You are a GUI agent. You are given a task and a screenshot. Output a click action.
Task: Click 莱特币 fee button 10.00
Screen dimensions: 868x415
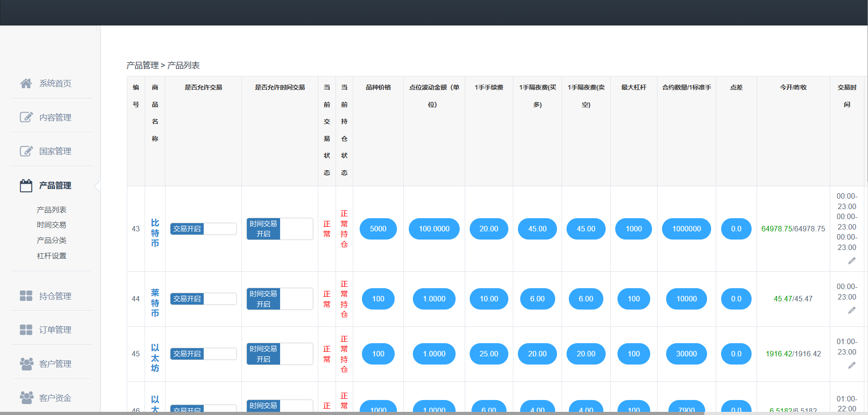(x=489, y=299)
